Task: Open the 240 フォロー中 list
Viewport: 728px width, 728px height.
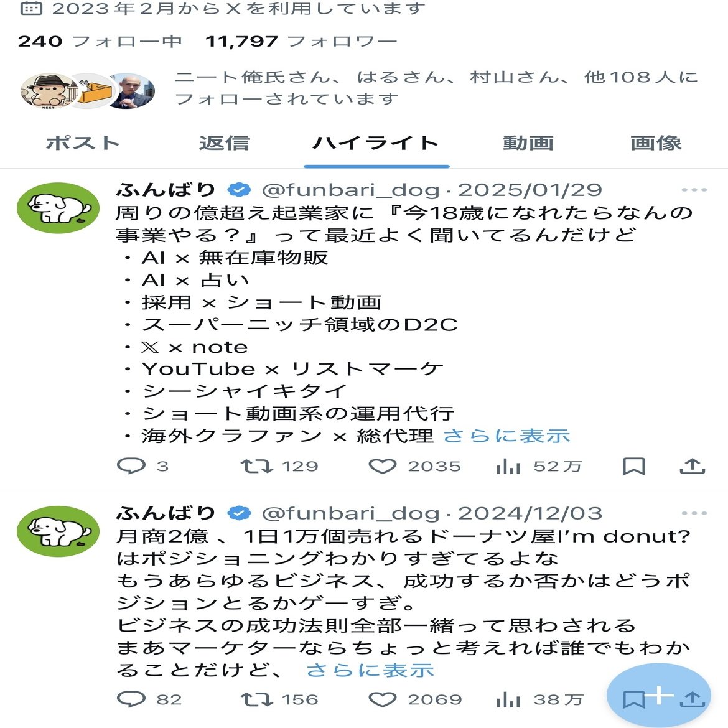Action: tap(100, 41)
